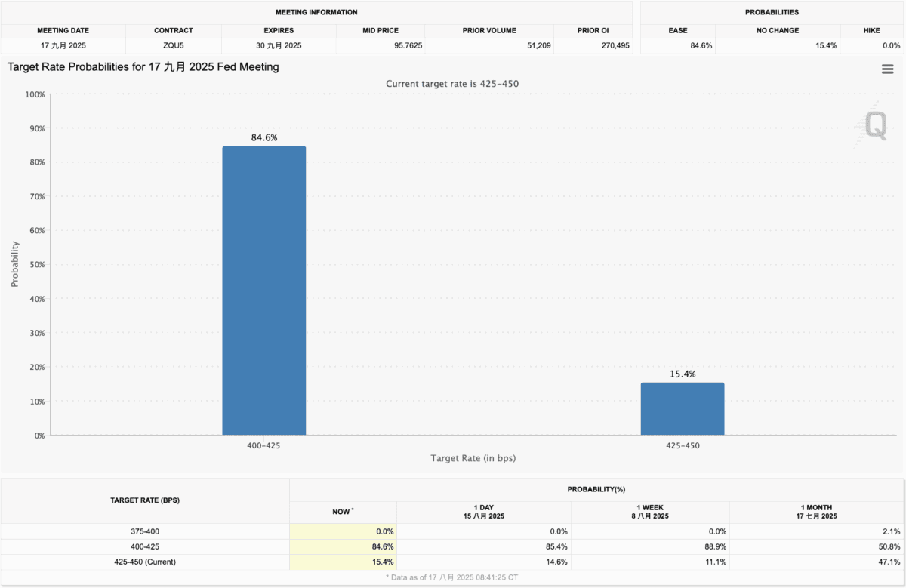The width and height of the screenshot is (906, 588).
Task: Select the EXPIRES column header
Action: (279, 31)
